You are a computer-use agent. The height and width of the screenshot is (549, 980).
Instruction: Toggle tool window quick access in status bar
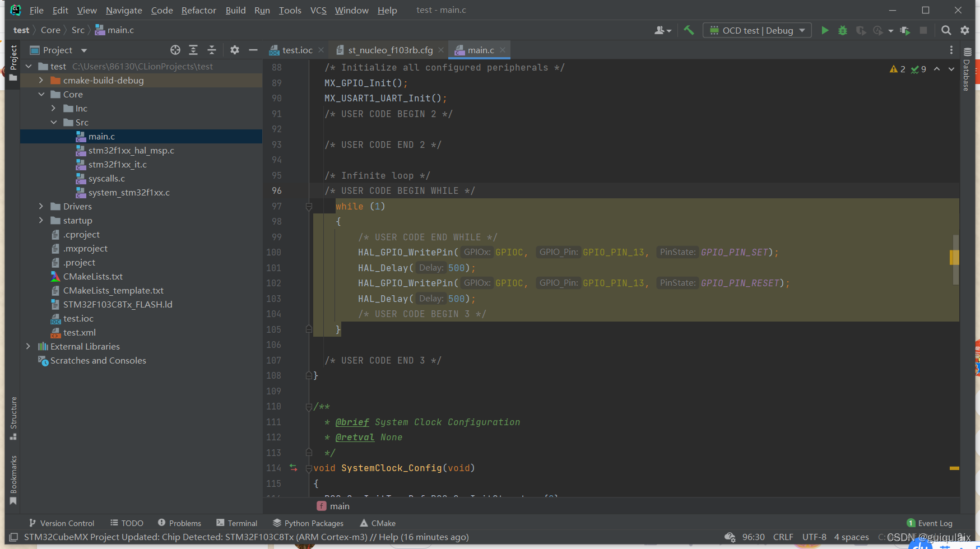[13, 537]
